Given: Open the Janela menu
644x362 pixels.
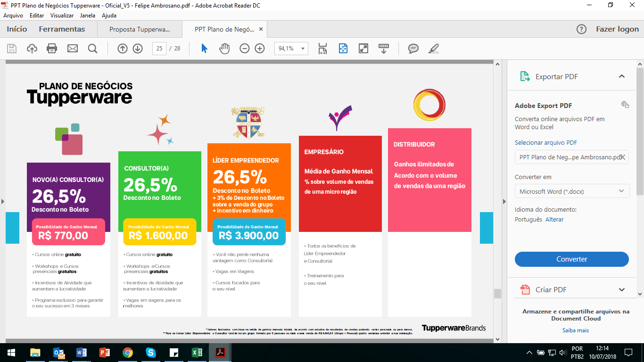Looking at the screenshot, I should point(88,16).
